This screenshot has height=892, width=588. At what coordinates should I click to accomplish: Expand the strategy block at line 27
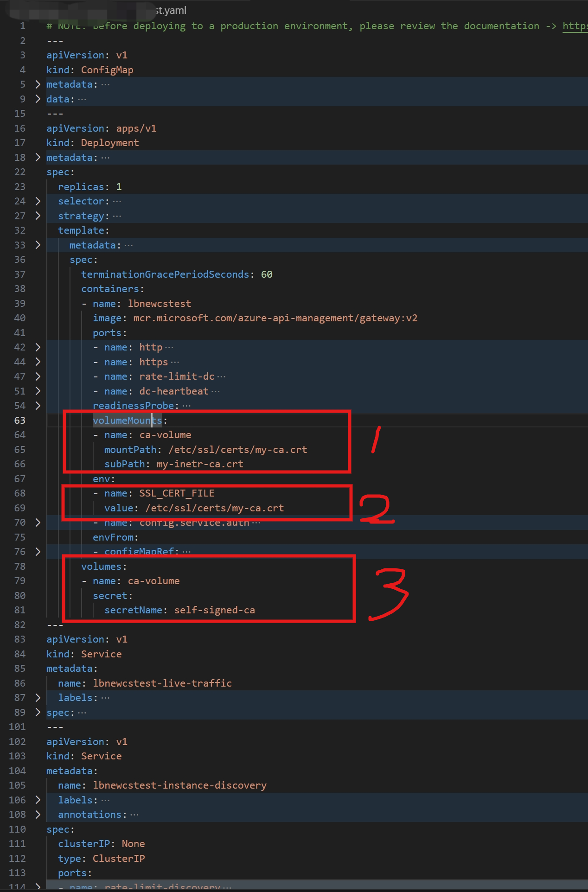[x=38, y=216]
